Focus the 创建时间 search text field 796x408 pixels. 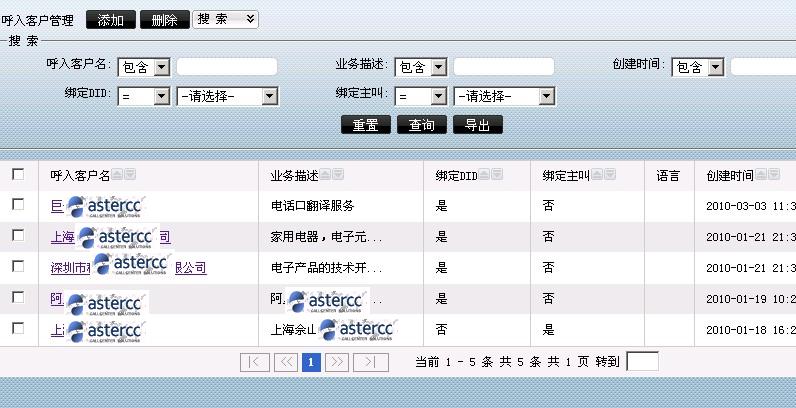(x=763, y=67)
